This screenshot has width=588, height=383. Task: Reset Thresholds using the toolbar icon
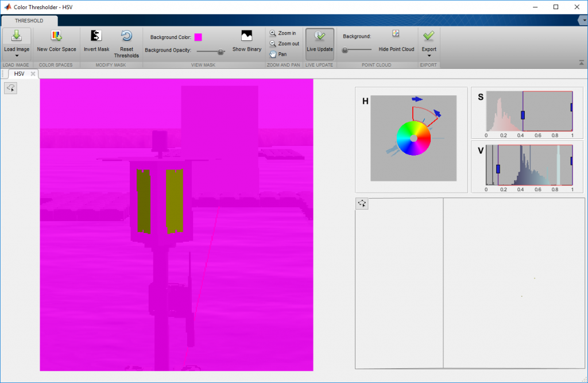coord(126,36)
